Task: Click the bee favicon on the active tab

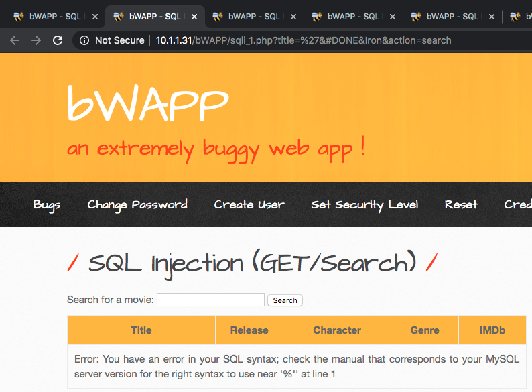Action: point(119,16)
